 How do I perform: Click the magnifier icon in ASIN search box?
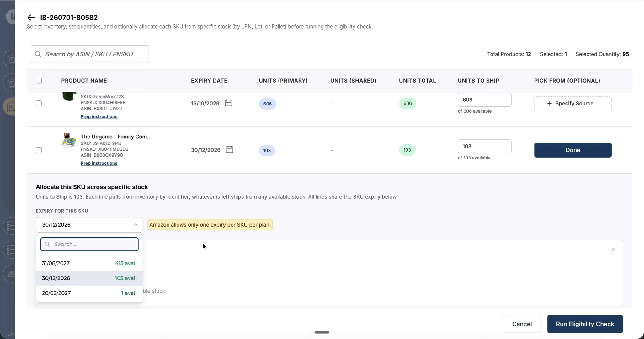[x=38, y=54]
